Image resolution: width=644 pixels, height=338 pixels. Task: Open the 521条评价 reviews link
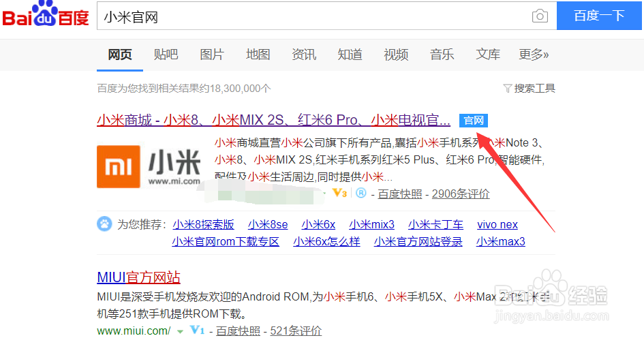[x=296, y=331]
